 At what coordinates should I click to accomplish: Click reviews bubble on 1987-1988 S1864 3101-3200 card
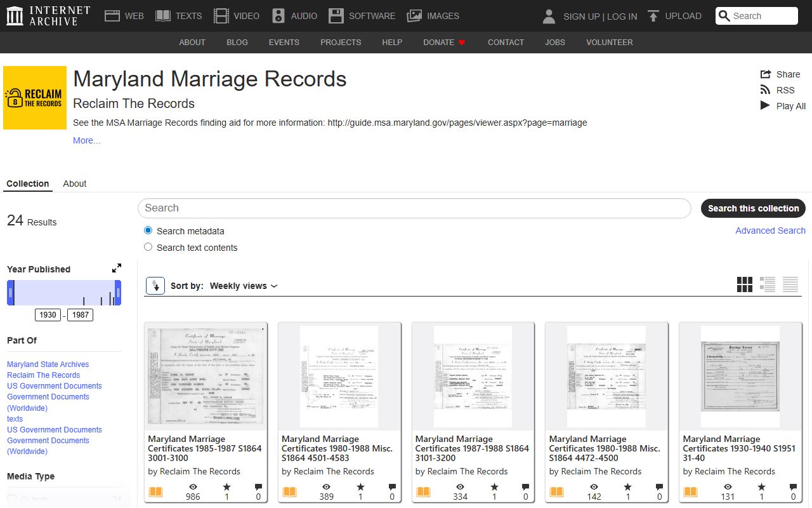[x=525, y=487]
